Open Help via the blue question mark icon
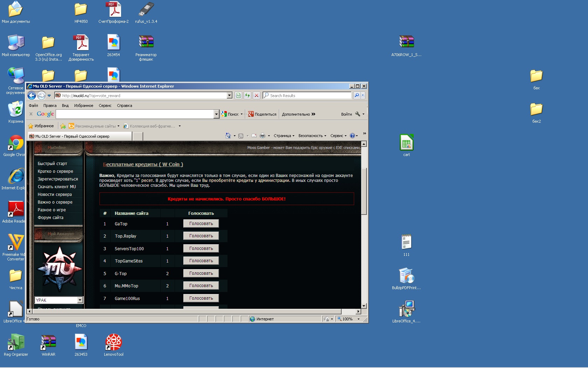 [x=352, y=136]
